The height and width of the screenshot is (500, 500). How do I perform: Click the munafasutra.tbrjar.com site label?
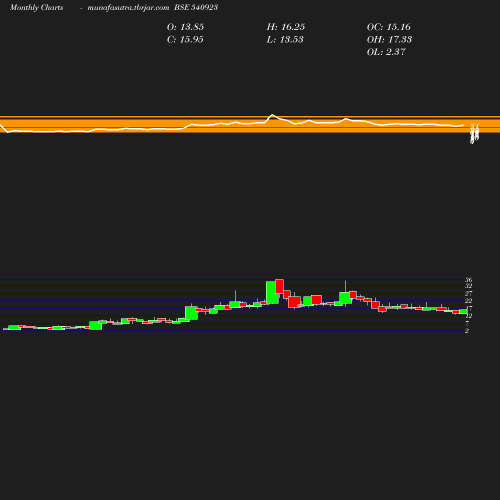[128, 8]
